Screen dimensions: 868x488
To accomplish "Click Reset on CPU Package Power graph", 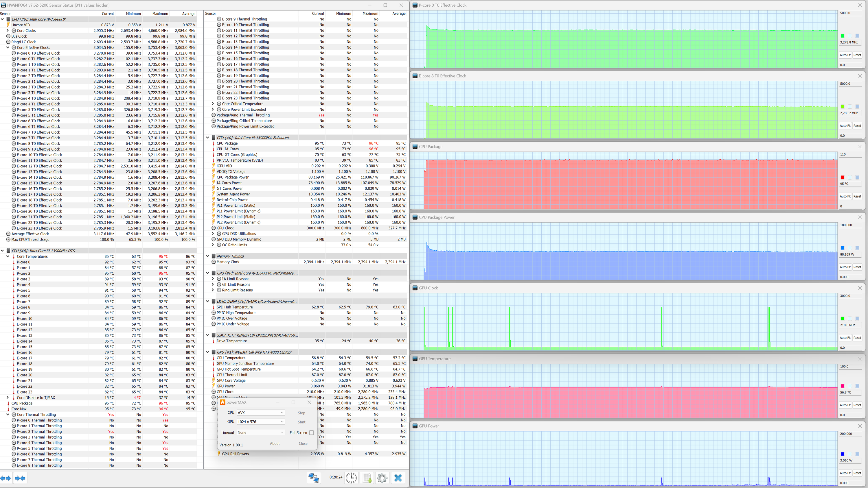I will pyautogui.click(x=857, y=267).
